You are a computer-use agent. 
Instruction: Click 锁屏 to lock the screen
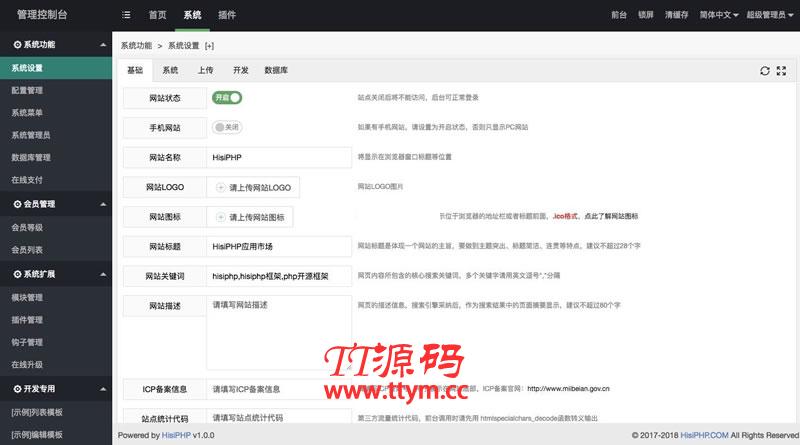[645, 15]
